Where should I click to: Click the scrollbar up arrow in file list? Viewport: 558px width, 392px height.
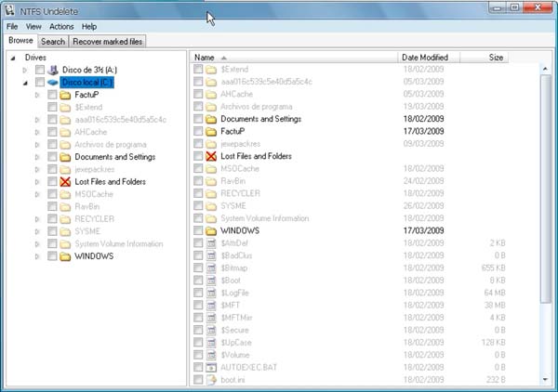545,69
